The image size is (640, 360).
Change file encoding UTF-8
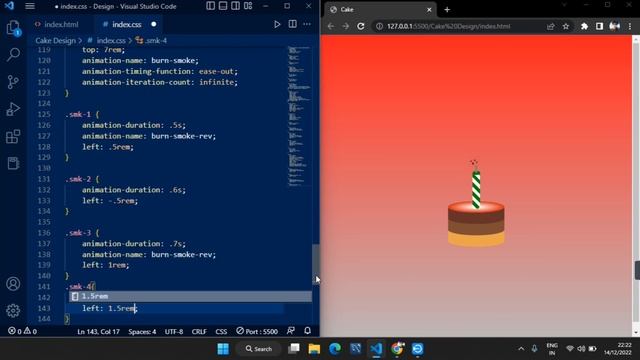tap(174, 331)
